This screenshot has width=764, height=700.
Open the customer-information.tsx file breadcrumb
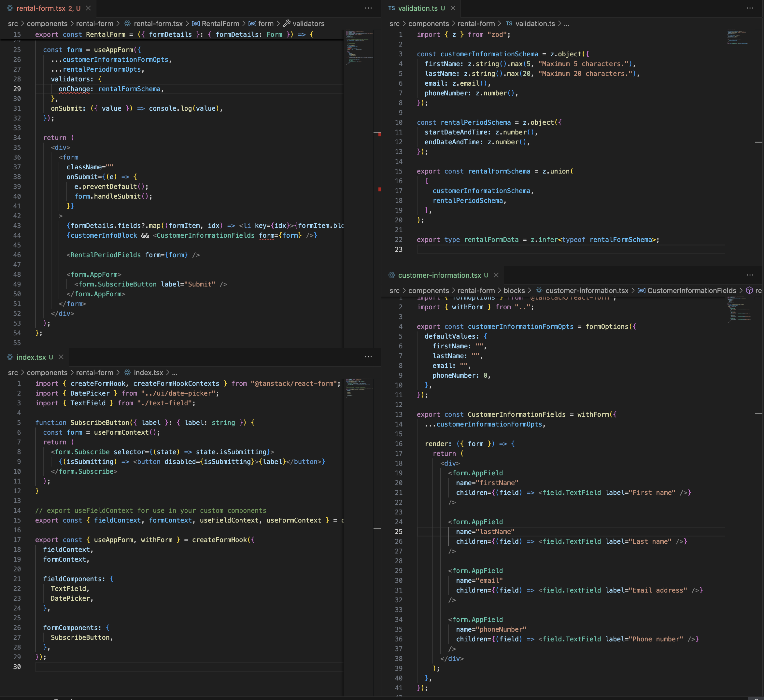(x=582, y=290)
